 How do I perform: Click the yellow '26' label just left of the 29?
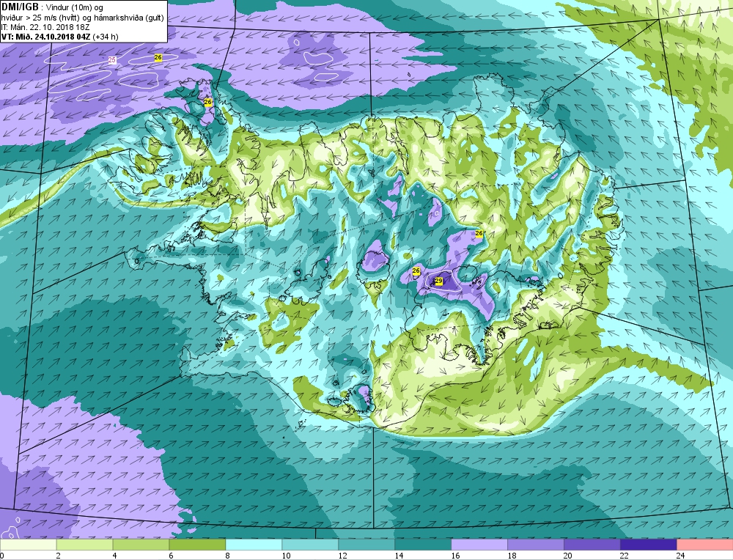tap(416, 271)
